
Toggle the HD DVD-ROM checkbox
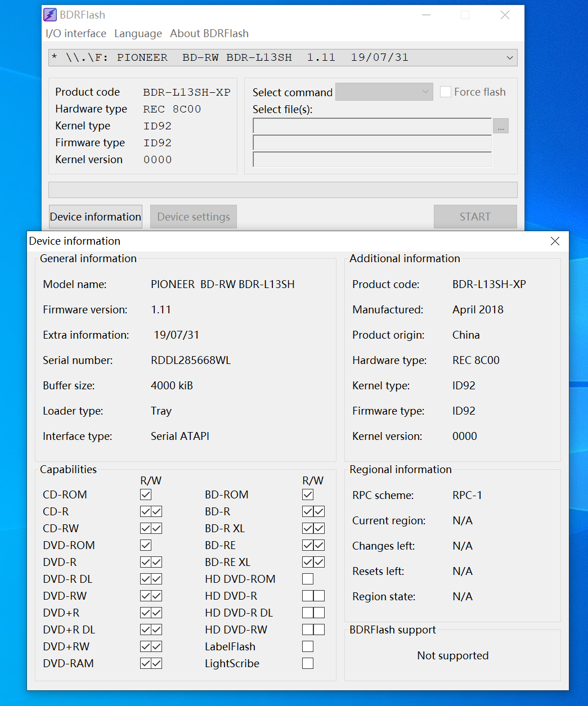coord(308,579)
